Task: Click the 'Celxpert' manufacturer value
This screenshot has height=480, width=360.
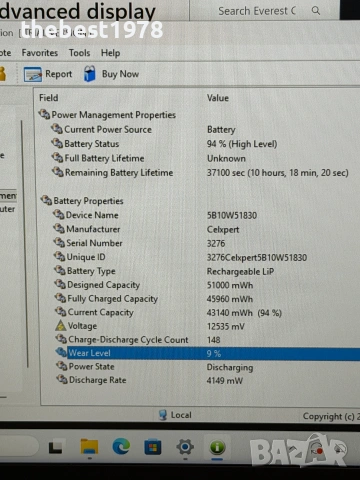Action: click(x=223, y=230)
